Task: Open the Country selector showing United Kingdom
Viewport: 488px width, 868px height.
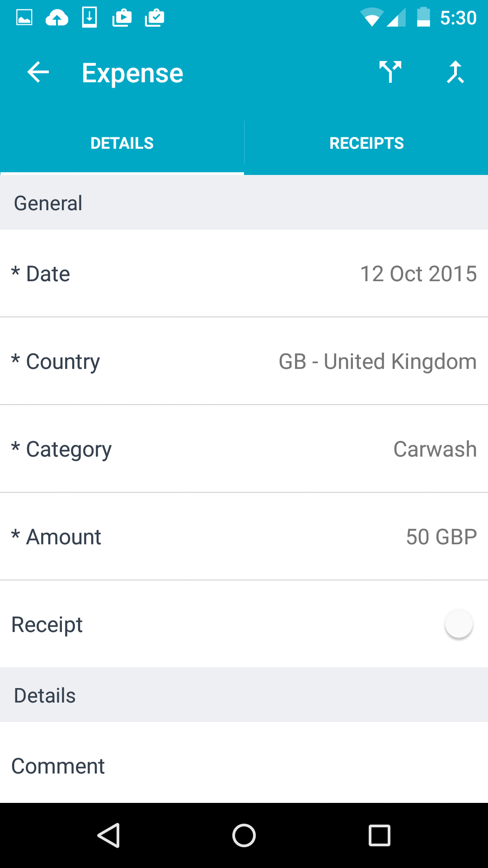Action: coord(244,361)
